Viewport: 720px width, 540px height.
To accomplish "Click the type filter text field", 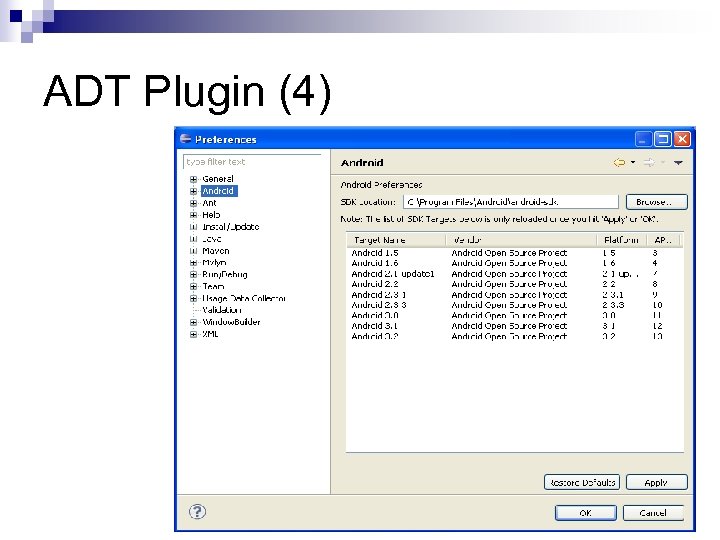I will pos(252,162).
